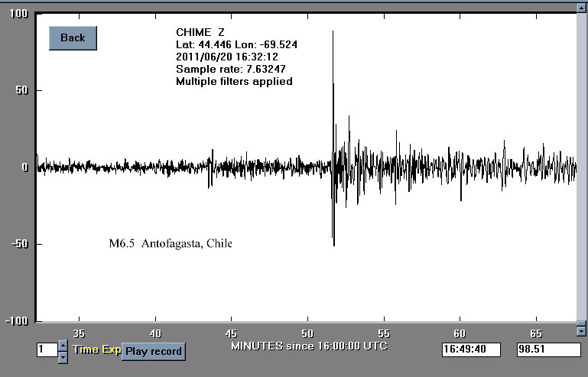Click the 'MINUTES since 16:00:00 UTC' axis title

[309, 346]
